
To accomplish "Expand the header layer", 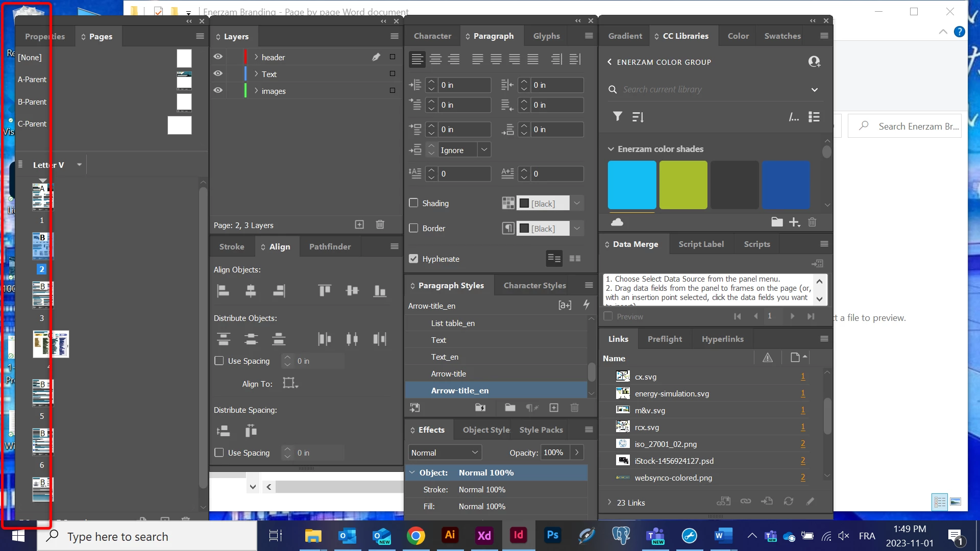I will pyautogui.click(x=256, y=57).
